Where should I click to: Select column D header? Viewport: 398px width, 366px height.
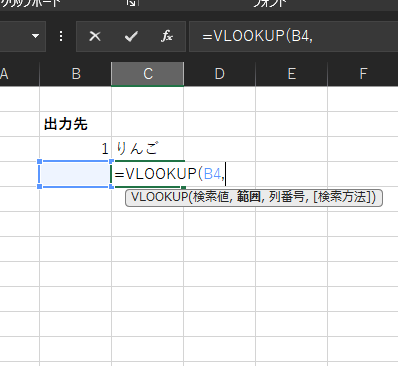click(x=220, y=74)
